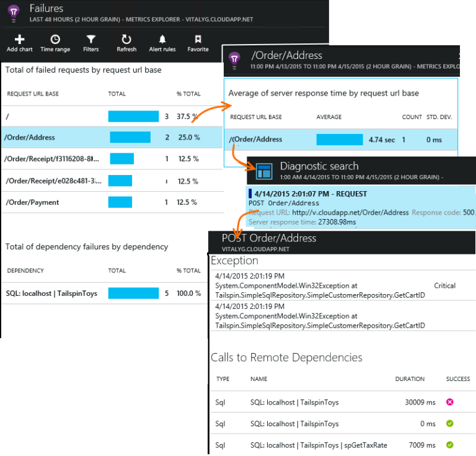Viewport: 476px width, 456px height.
Task: Click the DURATION column header
Action: 410,379
